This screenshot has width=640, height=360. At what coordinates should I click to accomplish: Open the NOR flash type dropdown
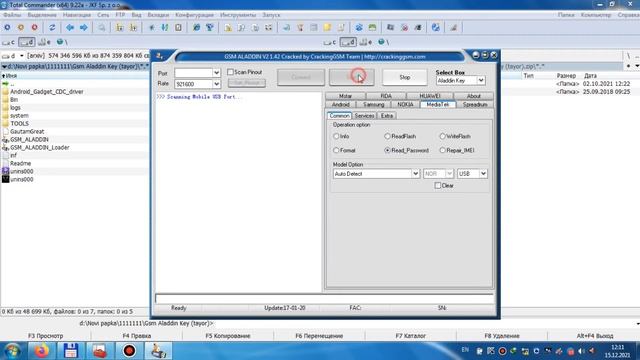click(x=449, y=174)
